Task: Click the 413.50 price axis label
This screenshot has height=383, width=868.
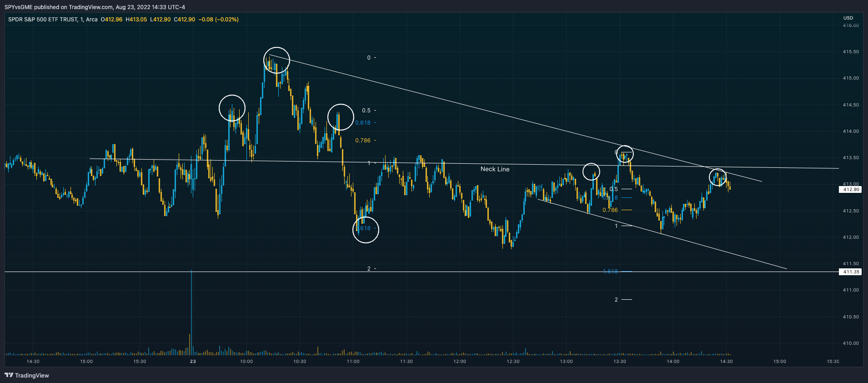Action: [x=851, y=158]
